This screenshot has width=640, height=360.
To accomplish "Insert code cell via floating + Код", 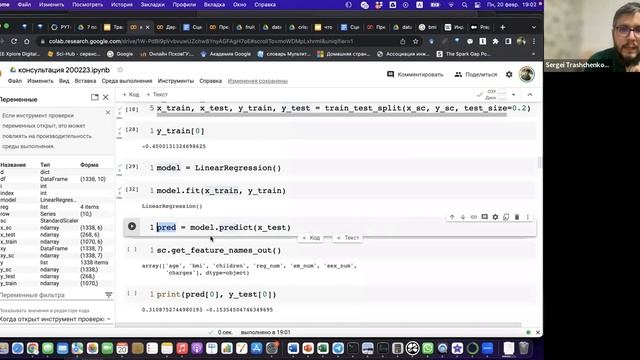I will (311, 238).
